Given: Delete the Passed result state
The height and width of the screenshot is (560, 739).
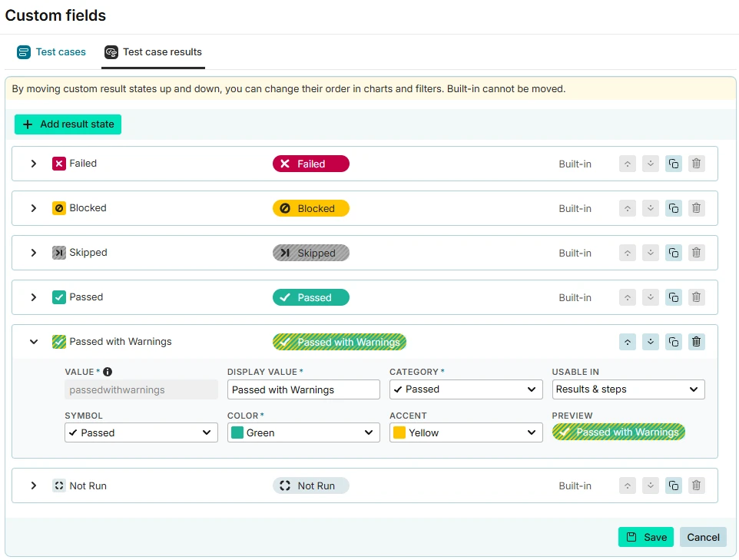Looking at the screenshot, I should coord(696,297).
